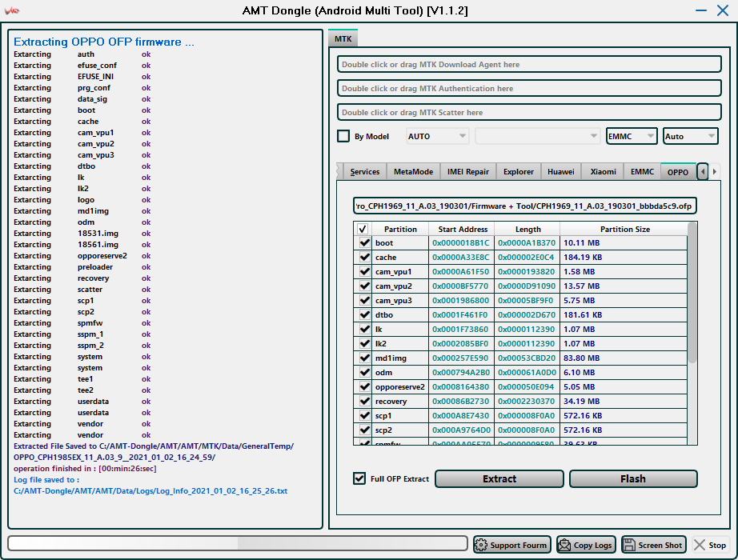Click the Extracting OPPO OFP firmware heading
This screenshot has width=738, height=560.
click(103, 42)
